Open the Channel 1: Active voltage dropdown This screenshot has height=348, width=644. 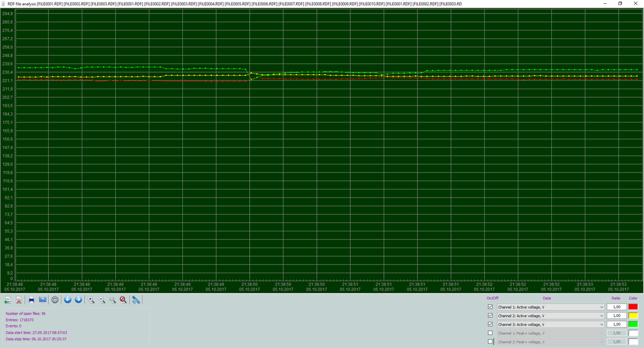pyautogui.click(x=551, y=307)
